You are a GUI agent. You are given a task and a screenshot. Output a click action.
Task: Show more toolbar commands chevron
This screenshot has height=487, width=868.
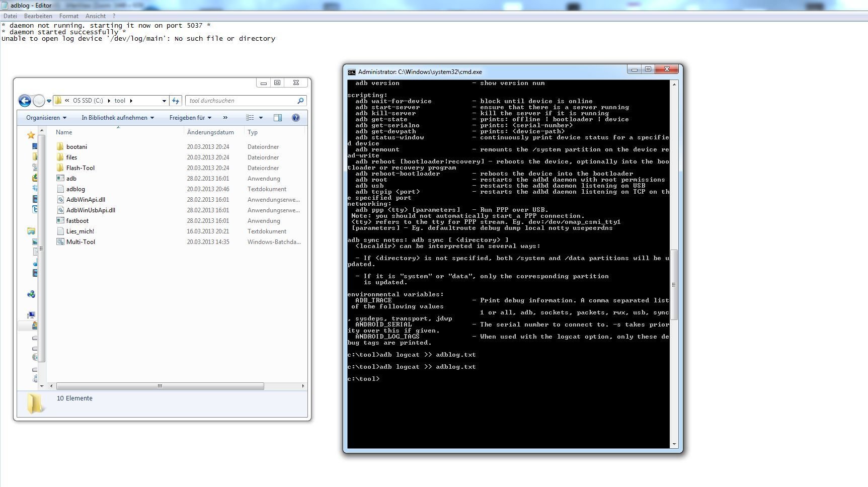tap(225, 118)
